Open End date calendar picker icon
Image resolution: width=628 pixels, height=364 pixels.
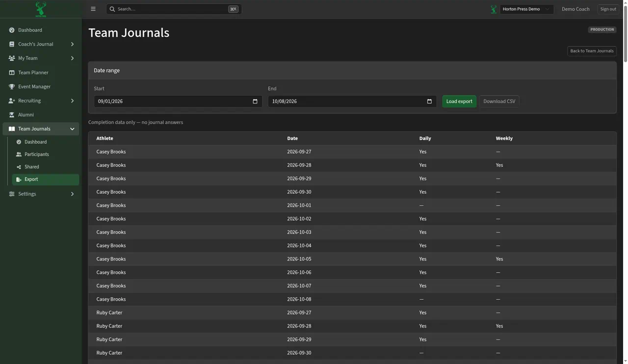coord(429,102)
